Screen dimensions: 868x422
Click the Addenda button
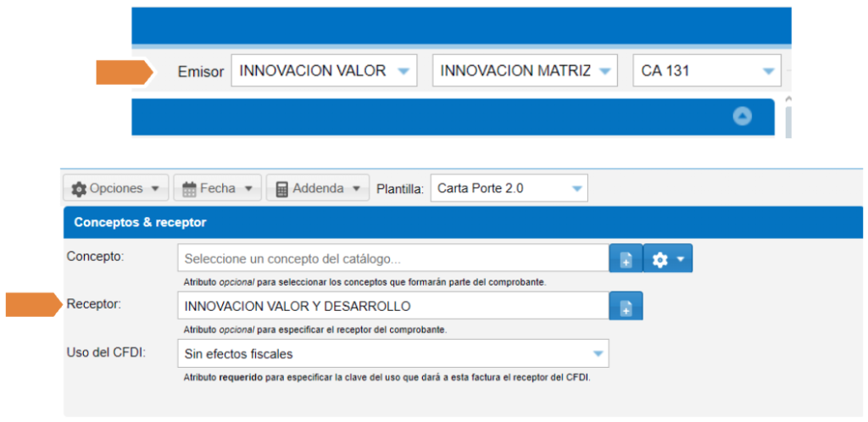coord(318,188)
